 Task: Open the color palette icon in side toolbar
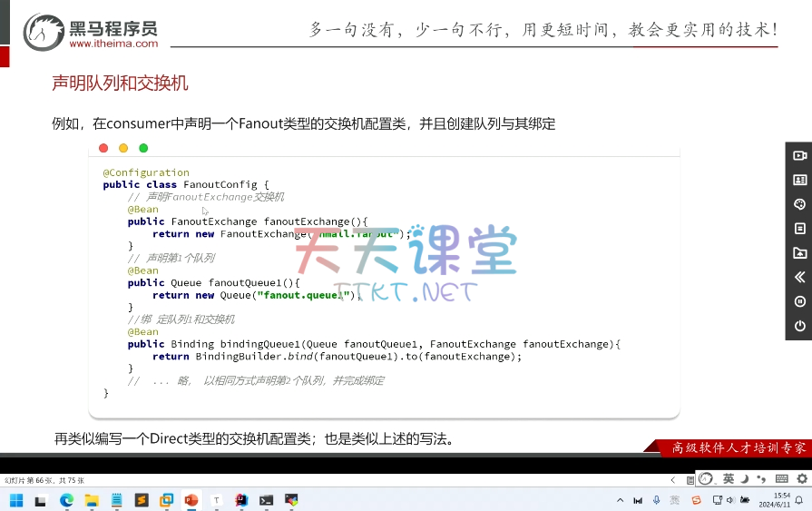tap(799, 204)
